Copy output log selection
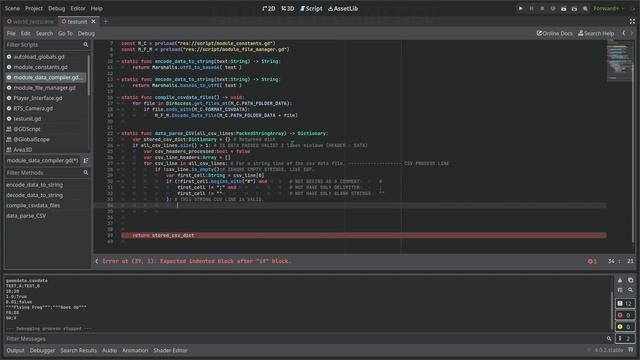 pyautogui.click(x=631, y=280)
